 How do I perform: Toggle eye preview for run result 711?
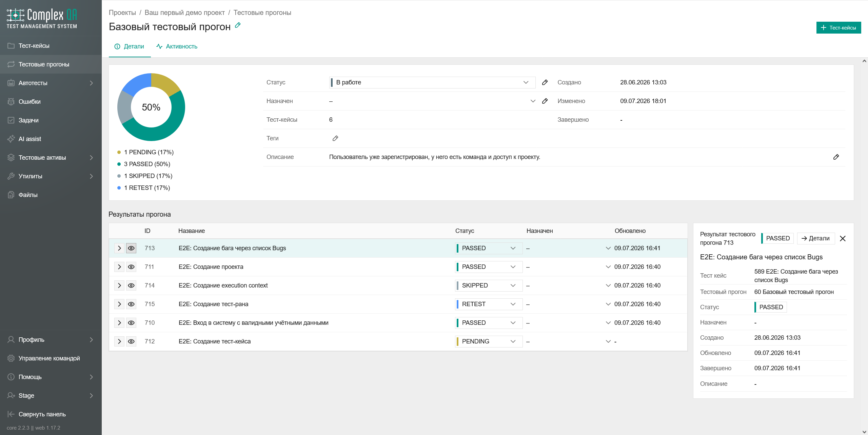131,267
